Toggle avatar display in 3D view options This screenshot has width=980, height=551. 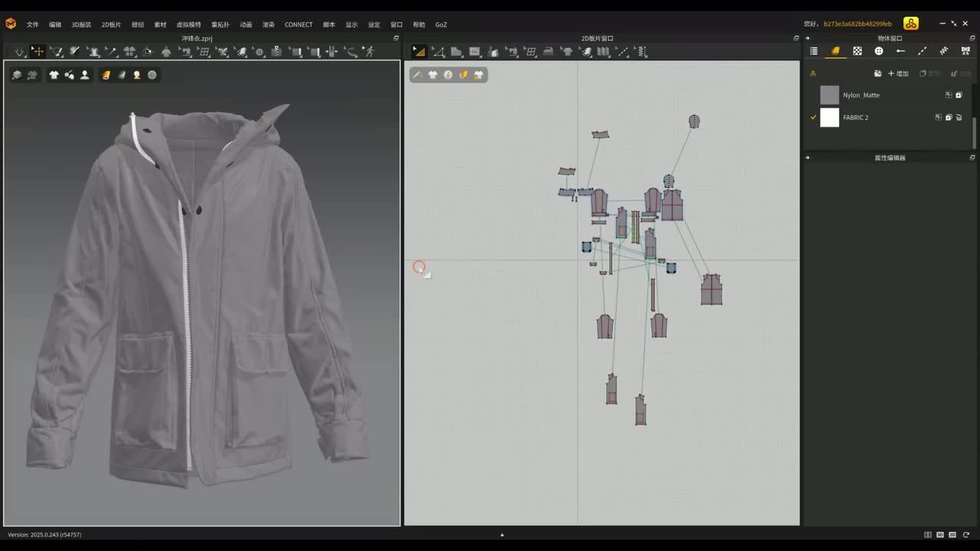[84, 75]
